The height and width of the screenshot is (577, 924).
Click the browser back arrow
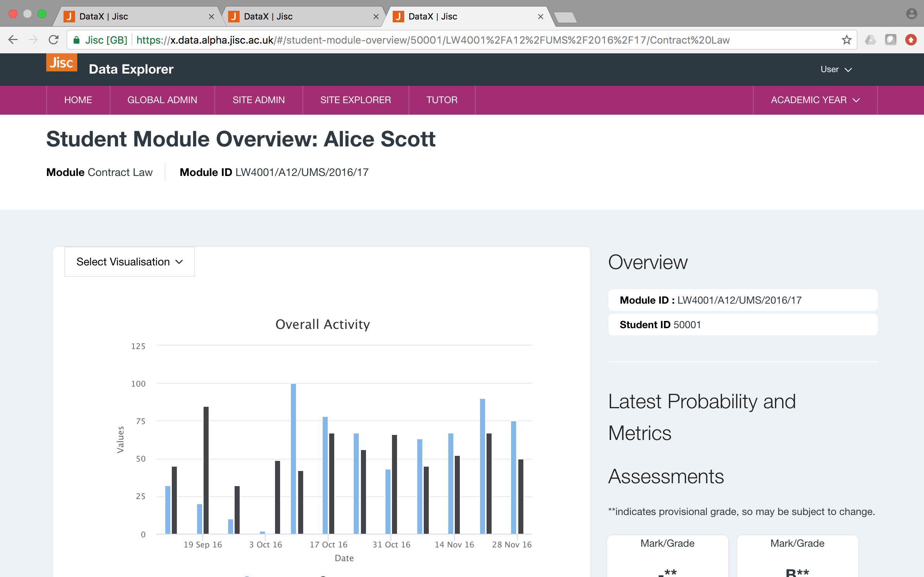[x=13, y=40]
